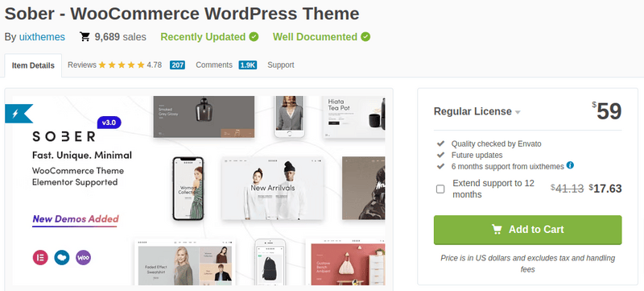The height and width of the screenshot is (291, 644).
Task: Open the Support tab
Action: [x=280, y=65]
